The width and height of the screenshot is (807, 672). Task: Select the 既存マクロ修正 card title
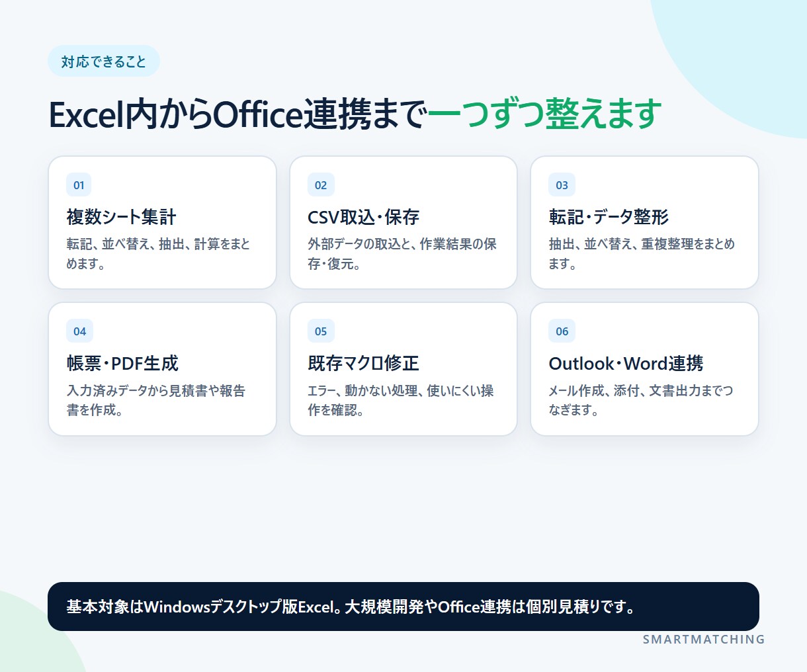point(364,363)
